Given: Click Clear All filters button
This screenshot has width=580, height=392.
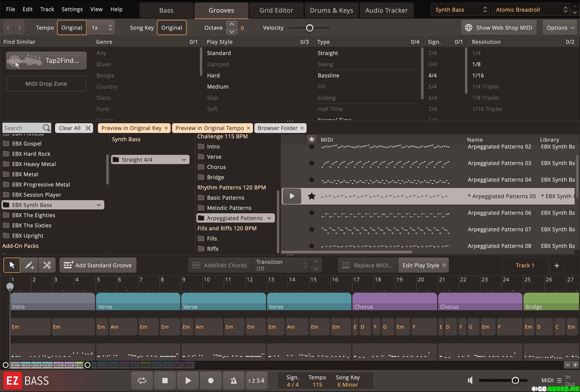Looking at the screenshot, I should (x=74, y=128).
